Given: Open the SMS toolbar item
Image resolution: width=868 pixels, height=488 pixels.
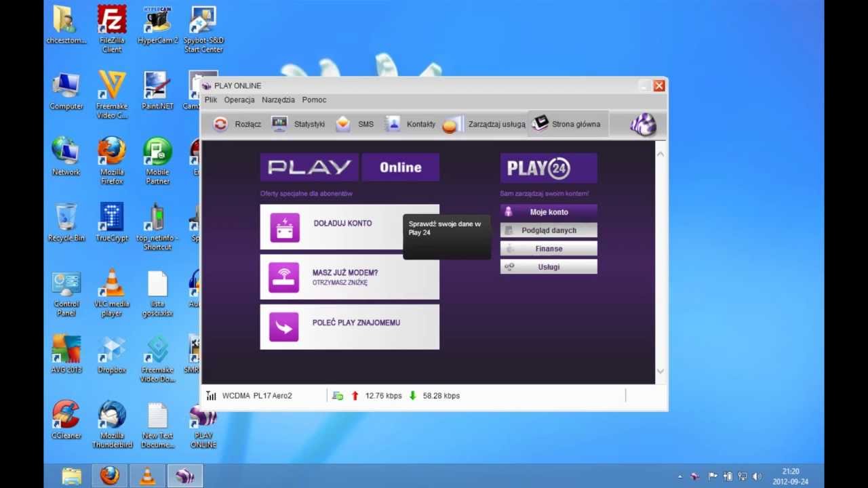Looking at the screenshot, I should 355,124.
